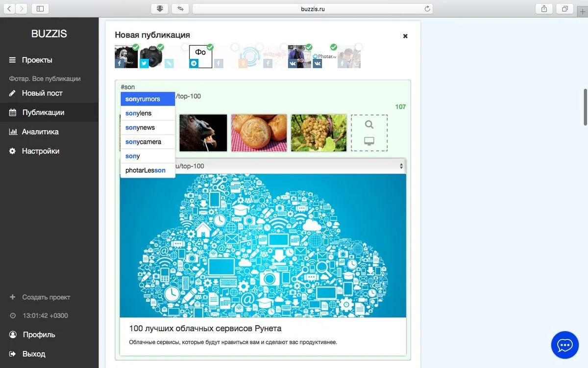
Task: Open Аналитика in the sidebar
Action: (x=40, y=131)
